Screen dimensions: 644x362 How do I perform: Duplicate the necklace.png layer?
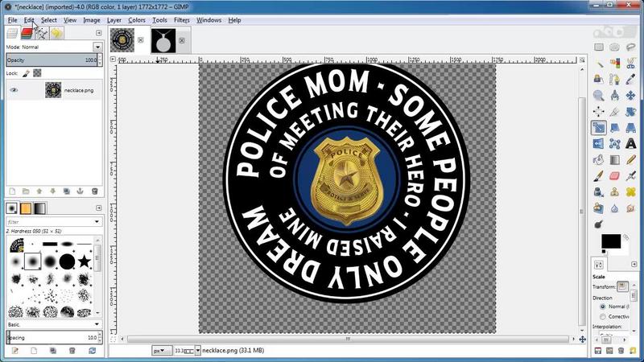coord(67,191)
